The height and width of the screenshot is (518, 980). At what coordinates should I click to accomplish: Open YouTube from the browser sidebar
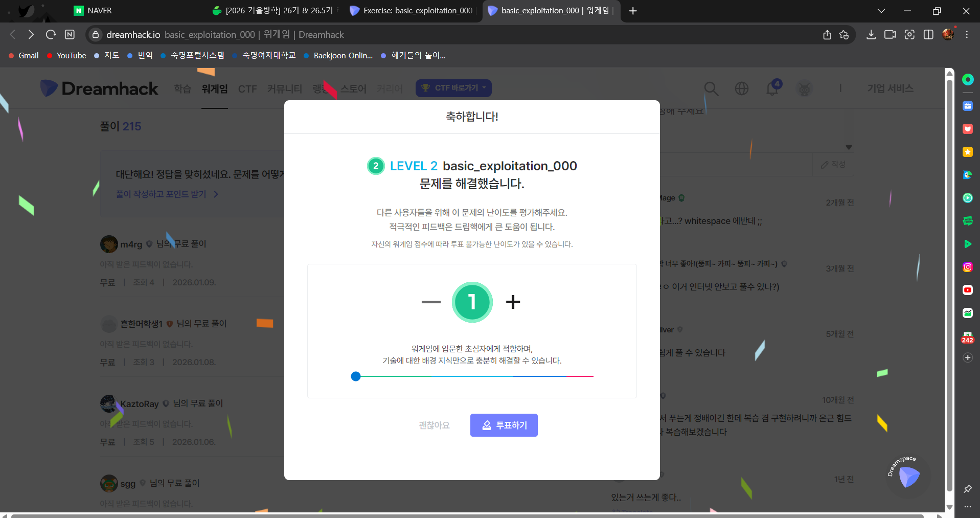click(968, 290)
